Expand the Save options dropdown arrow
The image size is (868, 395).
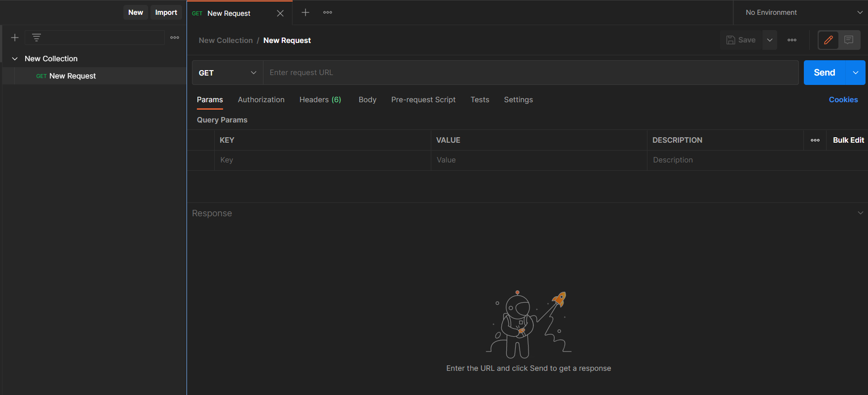click(770, 40)
